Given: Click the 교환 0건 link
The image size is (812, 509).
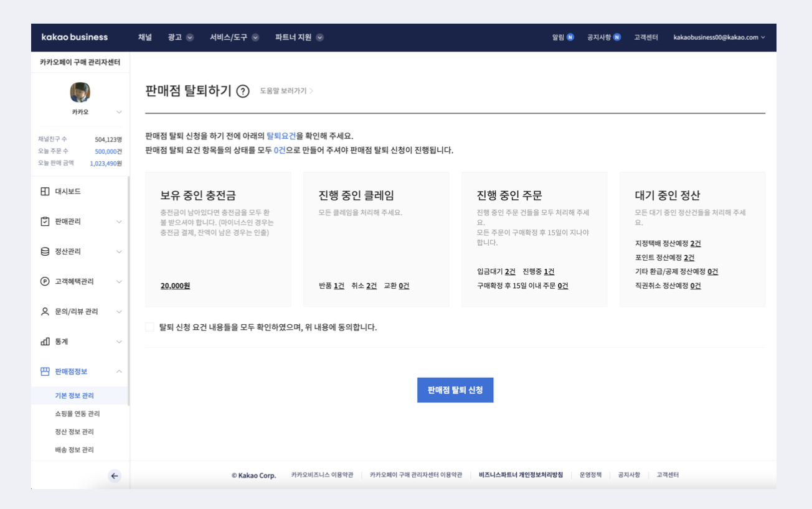Looking at the screenshot, I should [397, 286].
